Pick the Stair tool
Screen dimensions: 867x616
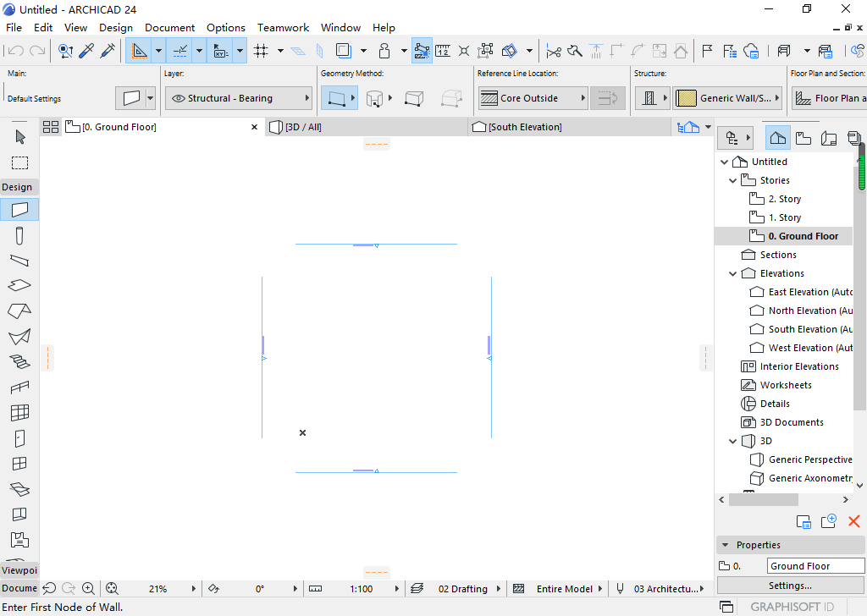click(19, 362)
